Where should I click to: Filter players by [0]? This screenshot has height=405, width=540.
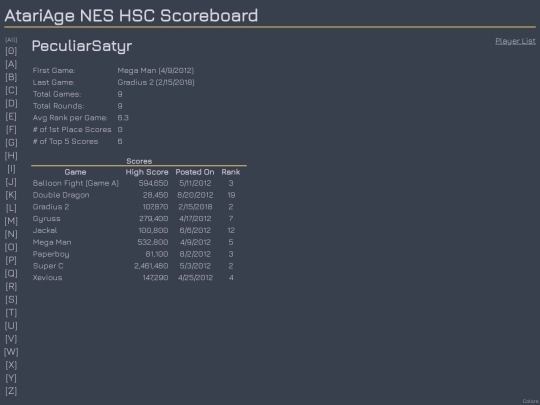[x=11, y=51]
